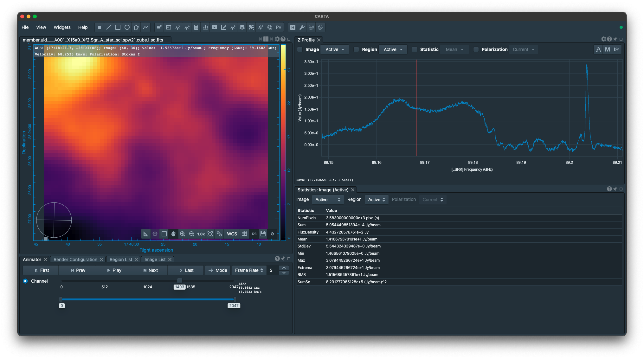Open the Frame Rate dropdown
Image resolution: width=644 pixels, height=359 pixels.
pyautogui.click(x=249, y=270)
